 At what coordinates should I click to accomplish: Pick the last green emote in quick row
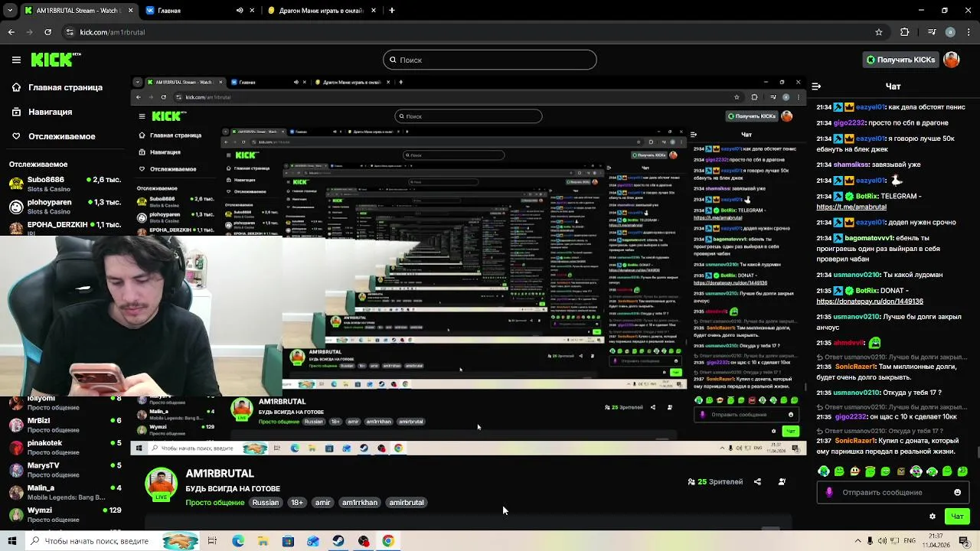(963, 471)
